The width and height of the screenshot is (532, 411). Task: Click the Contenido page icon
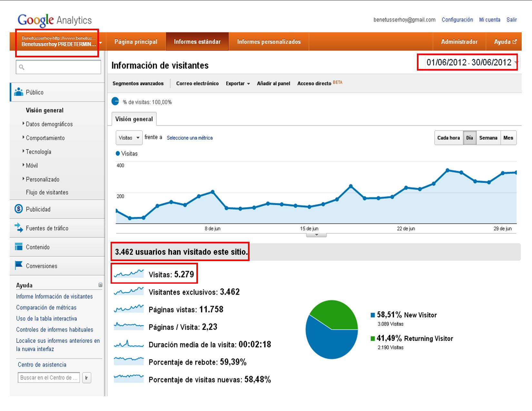pos(19,247)
